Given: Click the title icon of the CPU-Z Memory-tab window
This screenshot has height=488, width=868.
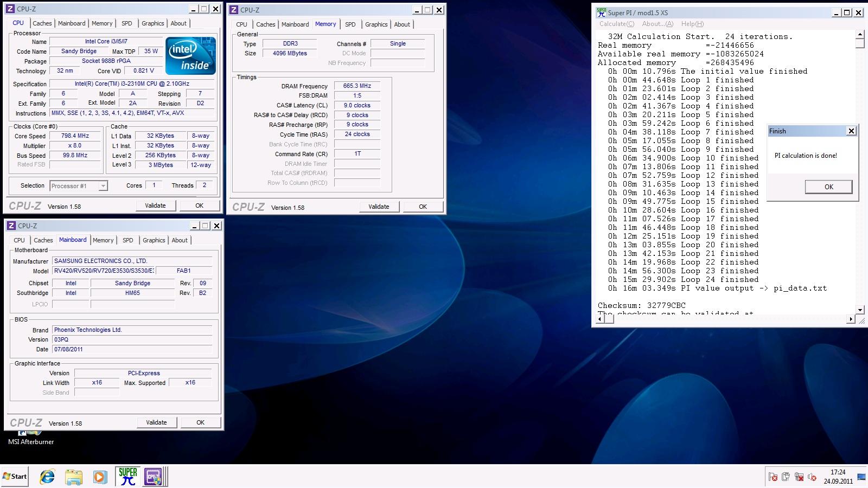Looking at the screenshot, I should [x=234, y=9].
